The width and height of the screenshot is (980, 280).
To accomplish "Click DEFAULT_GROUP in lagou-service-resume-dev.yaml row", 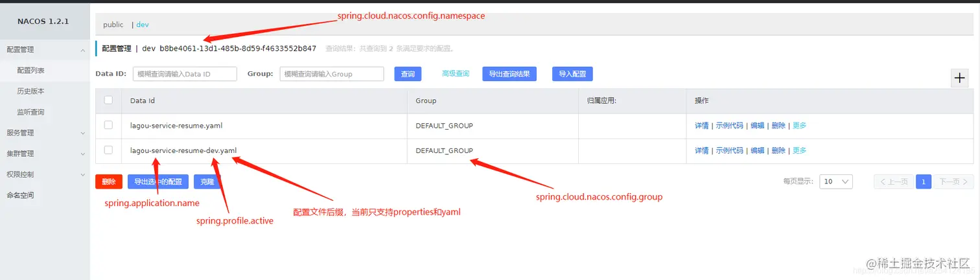I will pyautogui.click(x=444, y=150).
